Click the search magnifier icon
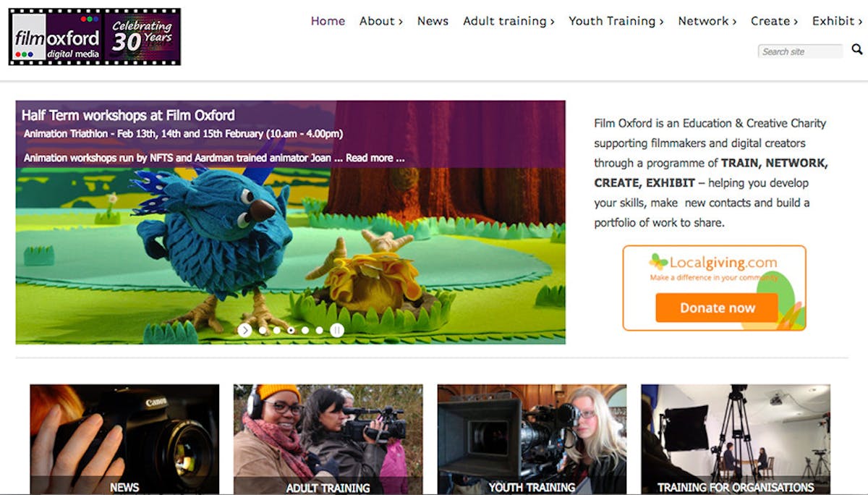Screen dimensions: 868x495 857,49
